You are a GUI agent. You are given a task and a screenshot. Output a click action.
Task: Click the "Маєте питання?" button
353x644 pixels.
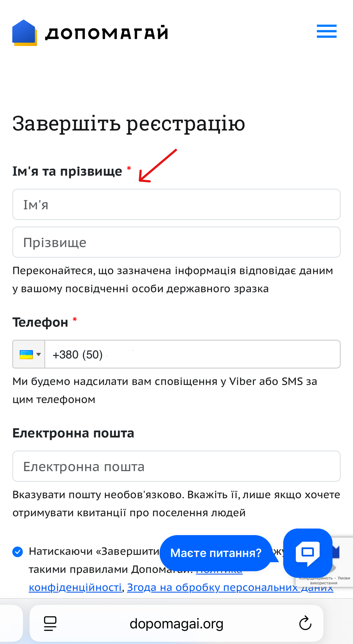coord(216,553)
